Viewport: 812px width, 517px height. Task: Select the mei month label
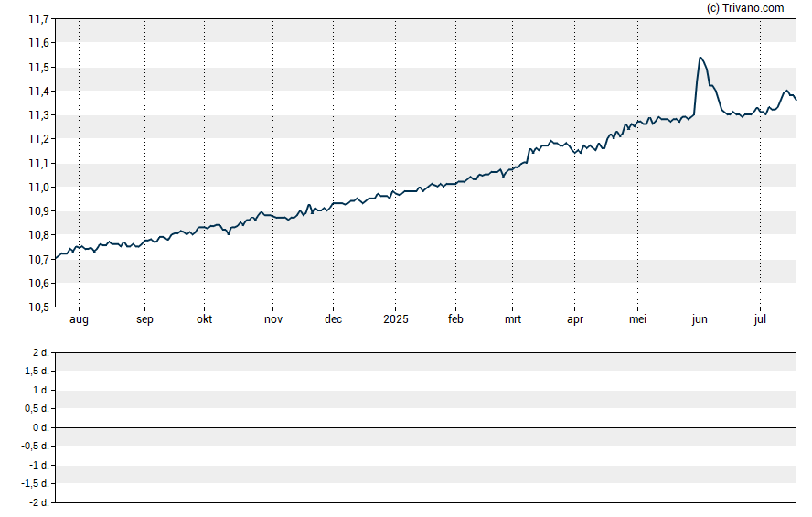point(637,319)
